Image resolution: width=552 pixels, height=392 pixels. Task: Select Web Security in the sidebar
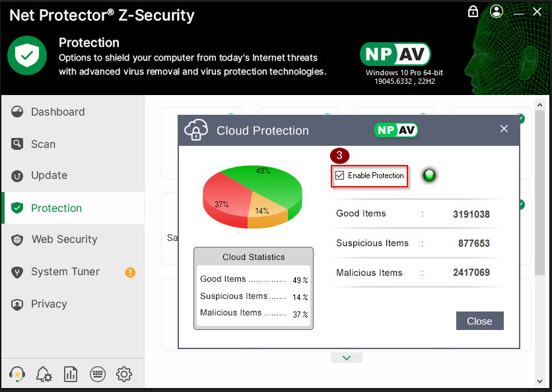[64, 240]
